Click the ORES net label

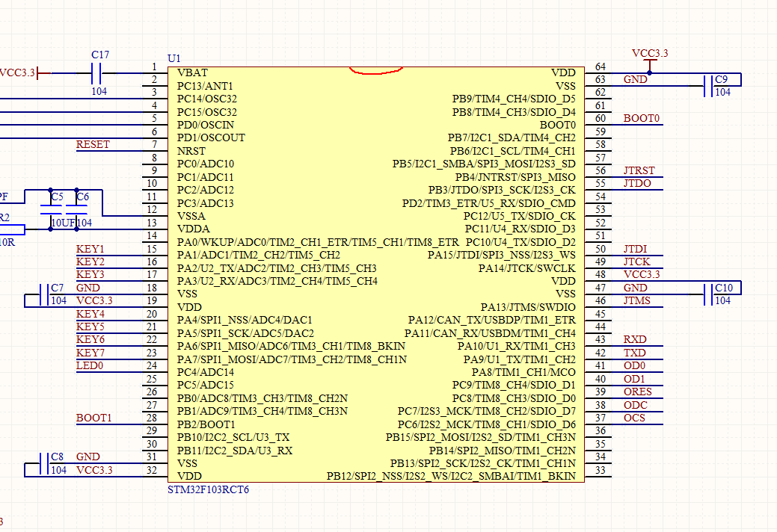(637, 392)
